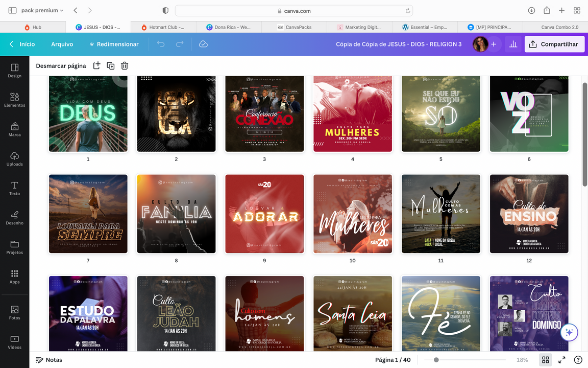Duplicate selected page with the copy icon
This screenshot has height=368, width=588.
click(111, 66)
